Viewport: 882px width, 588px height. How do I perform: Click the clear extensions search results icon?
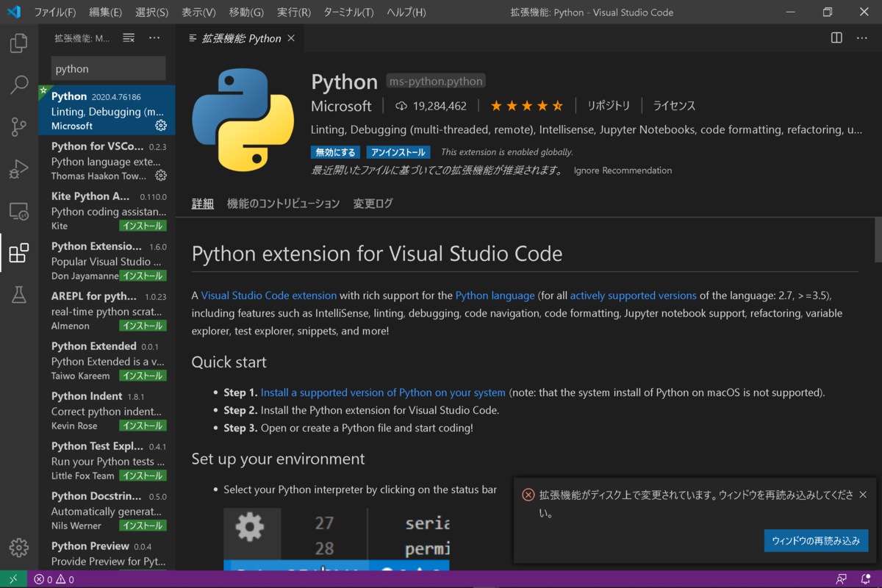[x=129, y=38]
